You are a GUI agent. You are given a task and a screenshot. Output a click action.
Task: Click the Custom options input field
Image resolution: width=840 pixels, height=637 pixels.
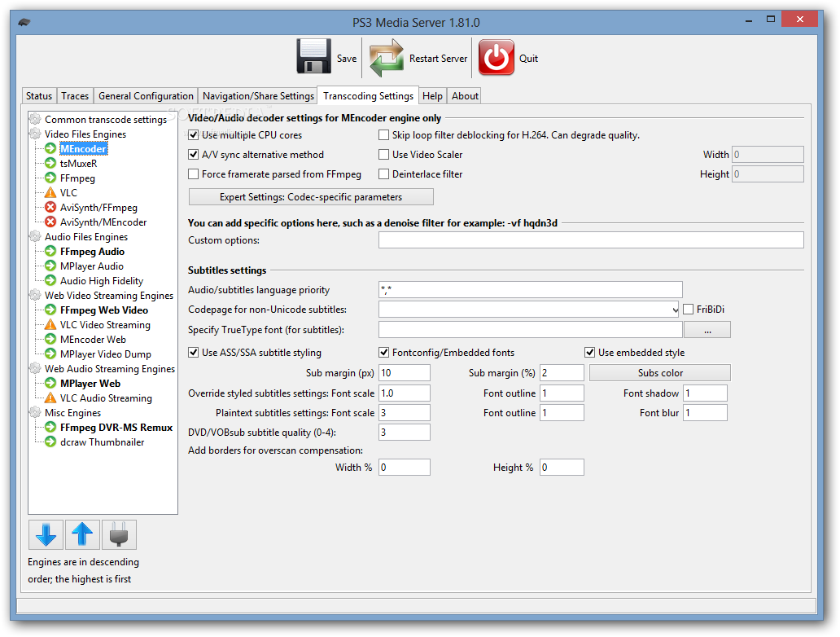pyautogui.click(x=591, y=240)
